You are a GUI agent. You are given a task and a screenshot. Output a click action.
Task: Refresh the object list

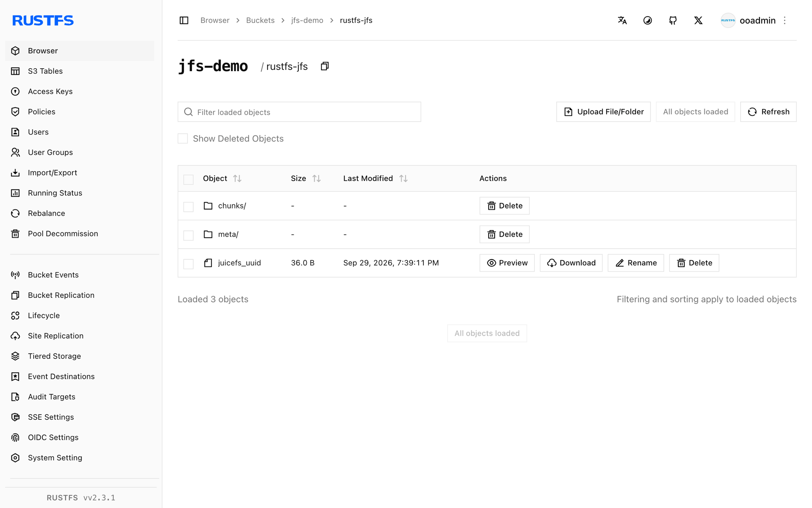tap(768, 112)
